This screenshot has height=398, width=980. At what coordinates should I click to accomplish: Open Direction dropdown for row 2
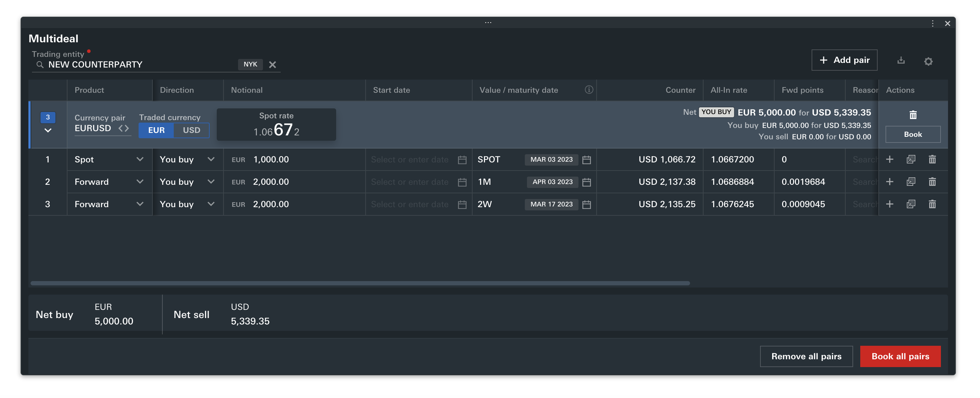tap(211, 182)
